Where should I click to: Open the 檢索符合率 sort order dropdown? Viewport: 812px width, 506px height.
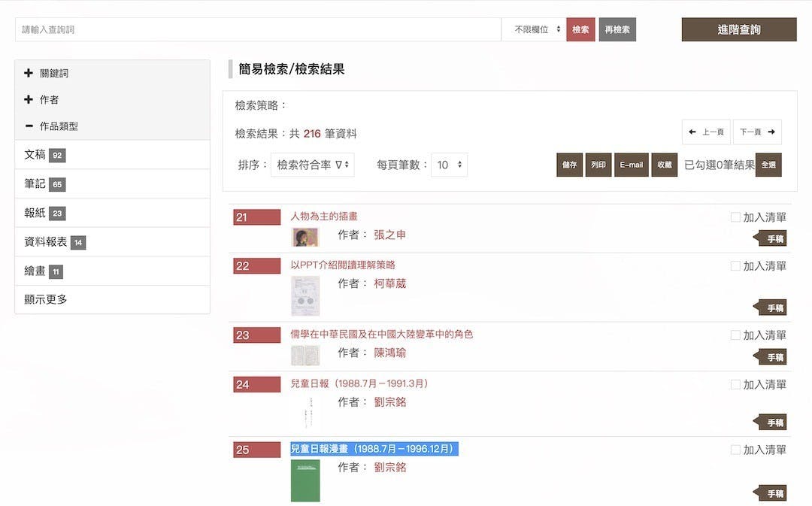point(312,165)
